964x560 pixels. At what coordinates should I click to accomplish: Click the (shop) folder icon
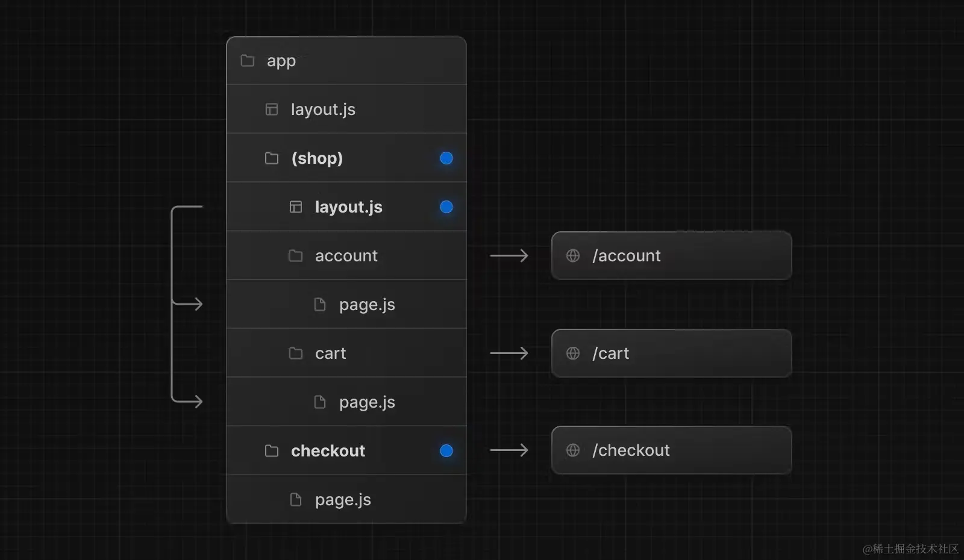point(272,158)
